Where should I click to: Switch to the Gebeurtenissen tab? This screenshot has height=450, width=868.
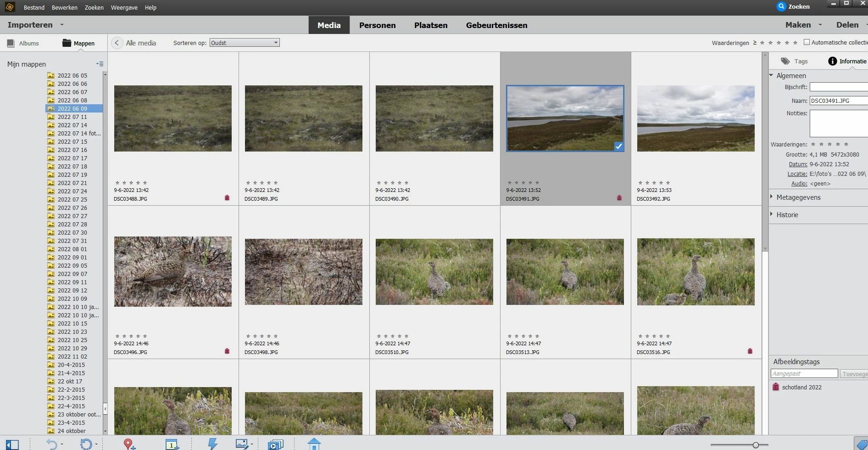497,25
